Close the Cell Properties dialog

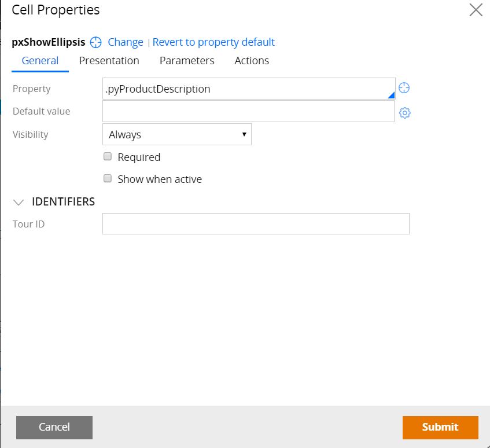coord(476,10)
